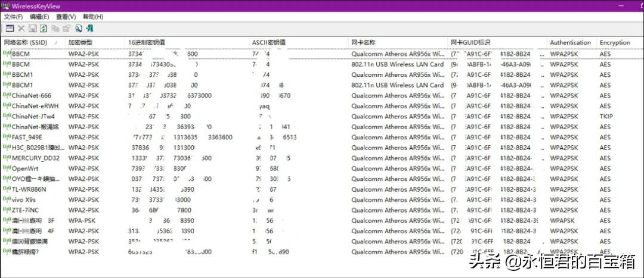Click the copy selected items toolbar icon
The height and width of the screenshot is (278, 644).
[x=55, y=29]
